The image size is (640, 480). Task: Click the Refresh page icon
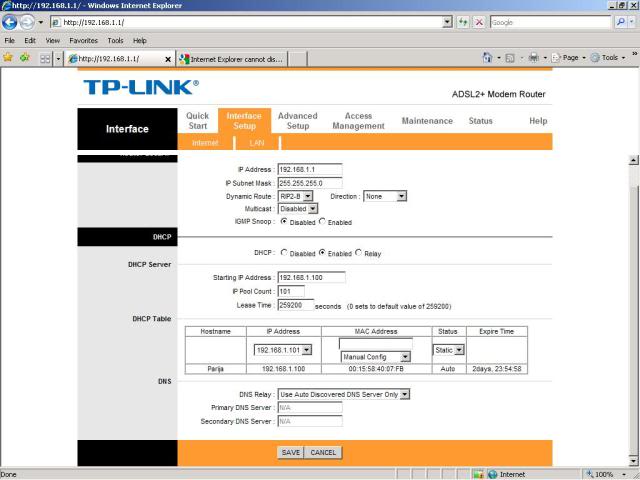pos(462,22)
